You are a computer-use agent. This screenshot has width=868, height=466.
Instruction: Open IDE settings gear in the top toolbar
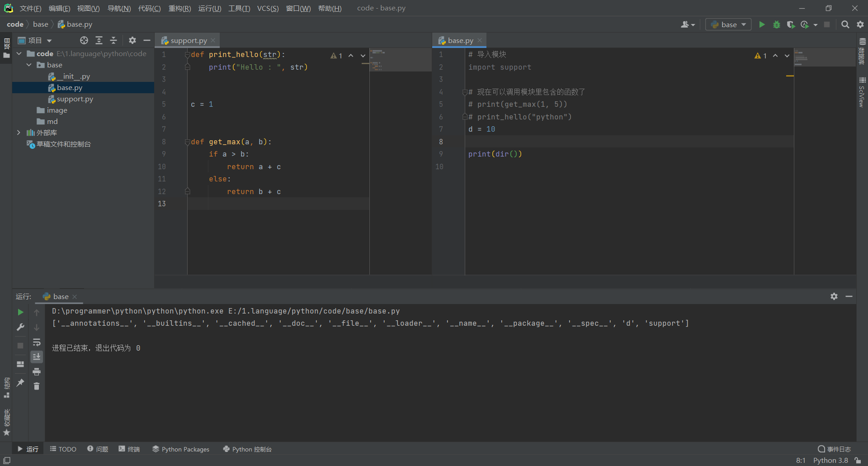point(860,24)
